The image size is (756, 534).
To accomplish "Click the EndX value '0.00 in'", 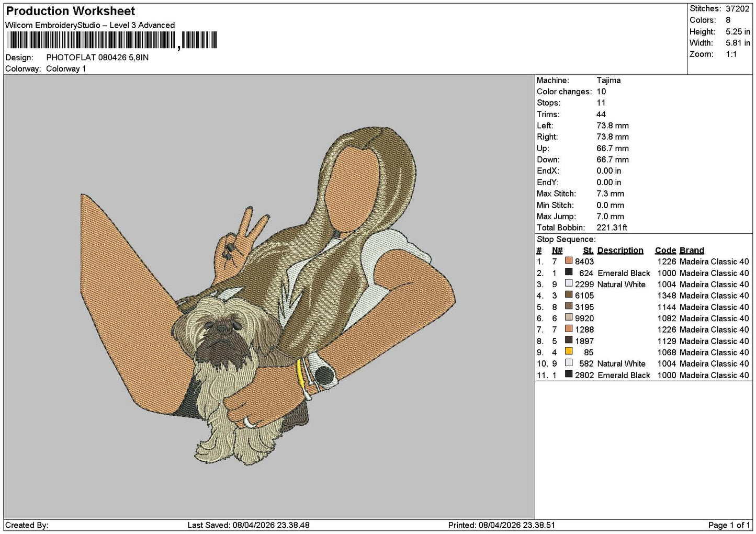I will pyautogui.click(x=609, y=171).
